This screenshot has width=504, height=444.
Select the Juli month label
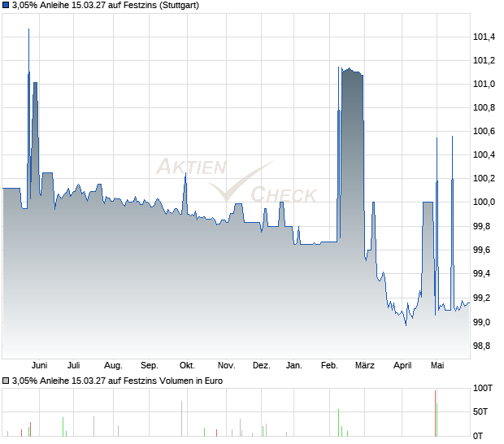[74, 366]
